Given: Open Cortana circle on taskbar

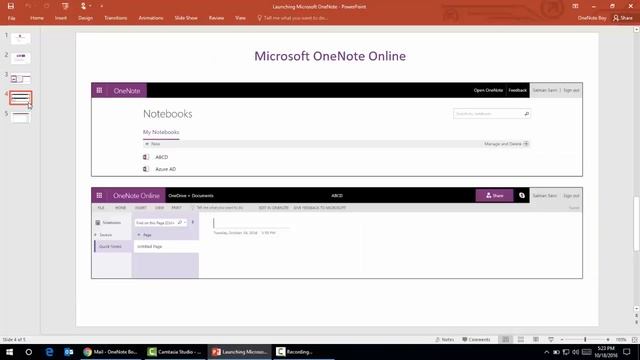Looking at the screenshot, I should (29, 352).
